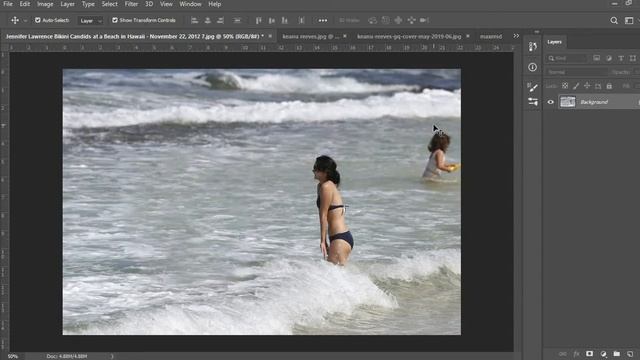The image size is (640, 360).
Task: Click the Align vertical centers icon
Action: 272,20
